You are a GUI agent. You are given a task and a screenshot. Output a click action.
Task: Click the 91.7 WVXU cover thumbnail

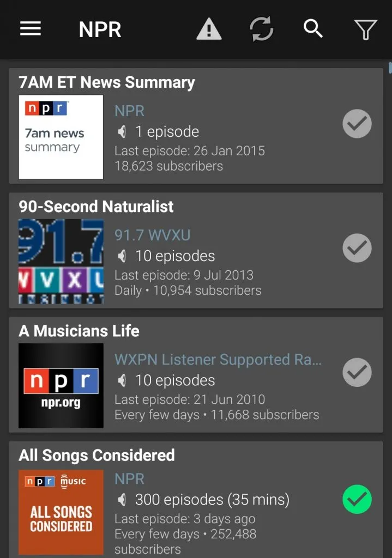tap(61, 261)
